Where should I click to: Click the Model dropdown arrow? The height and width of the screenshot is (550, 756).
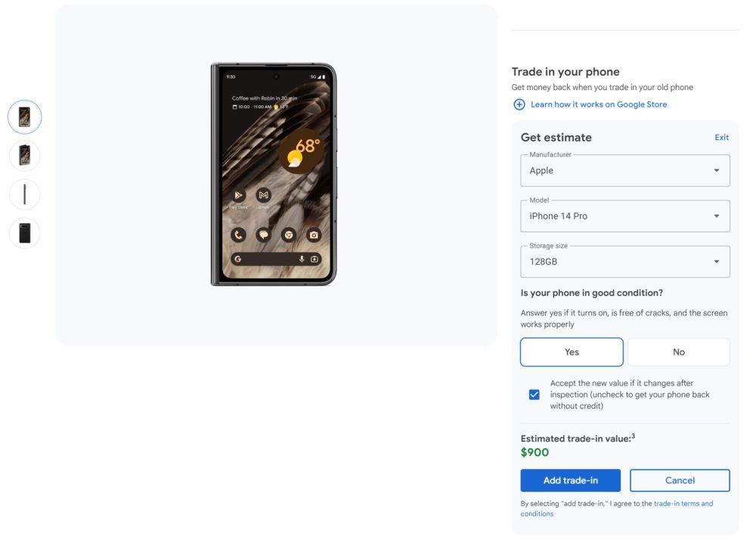717,216
